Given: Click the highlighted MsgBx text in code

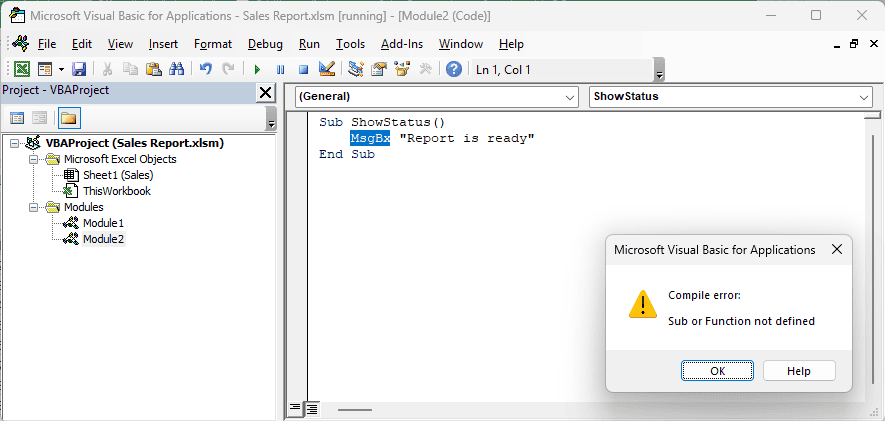Looking at the screenshot, I should [370, 138].
